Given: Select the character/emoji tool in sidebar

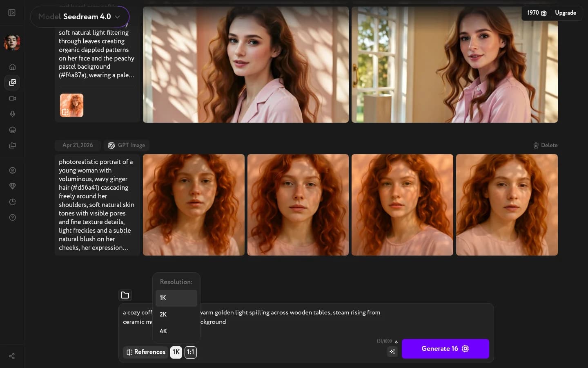Looking at the screenshot, I should pos(12,130).
